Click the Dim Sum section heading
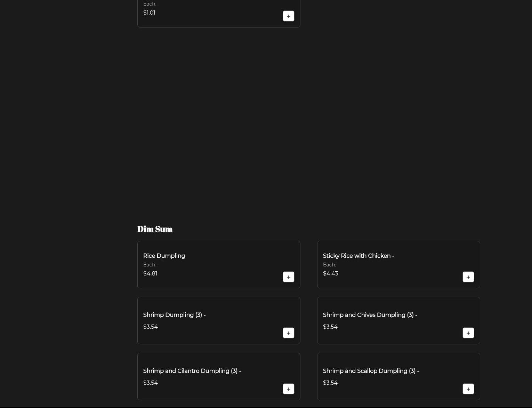The image size is (532, 408). tap(155, 229)
